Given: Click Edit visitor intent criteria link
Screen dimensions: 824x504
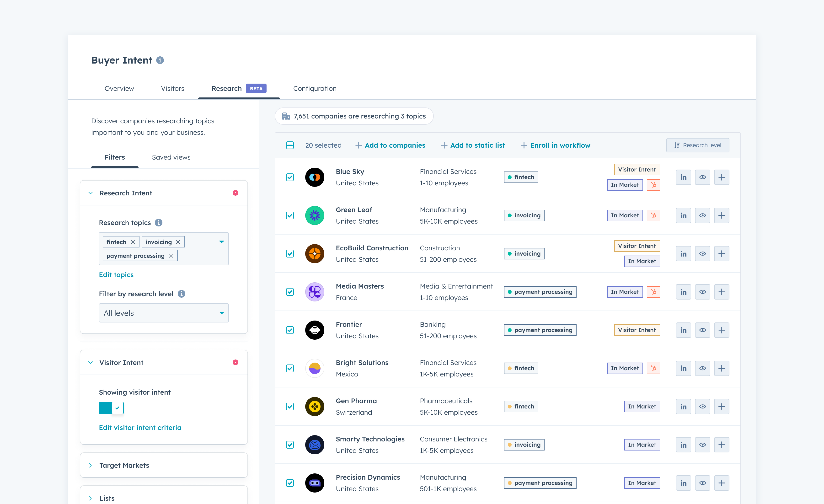Looking at the screenshot, I should 140,427.
